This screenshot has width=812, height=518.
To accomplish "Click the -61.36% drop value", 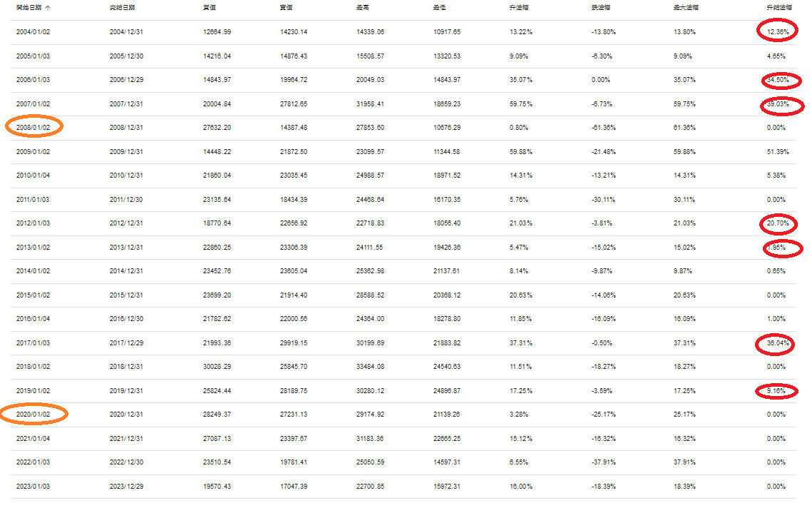I will coord(604,128).
